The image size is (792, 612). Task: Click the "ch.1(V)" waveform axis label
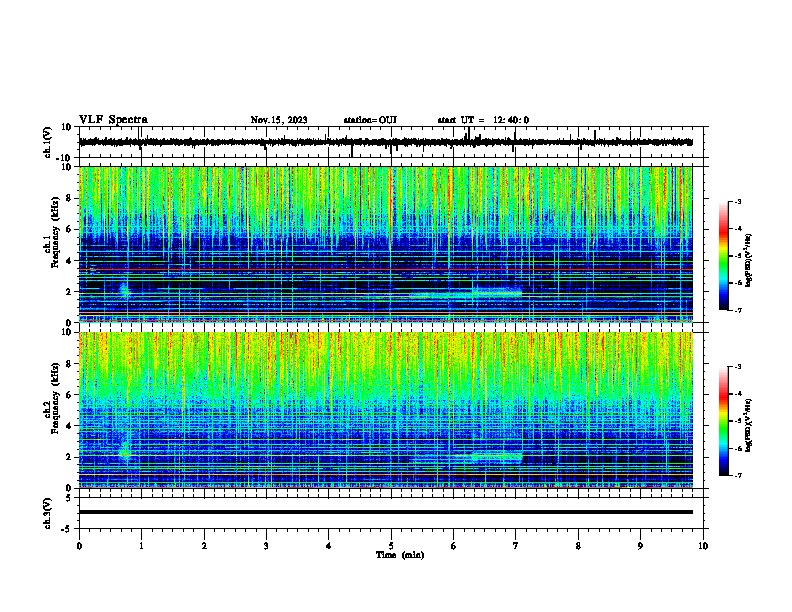point(48,142)
